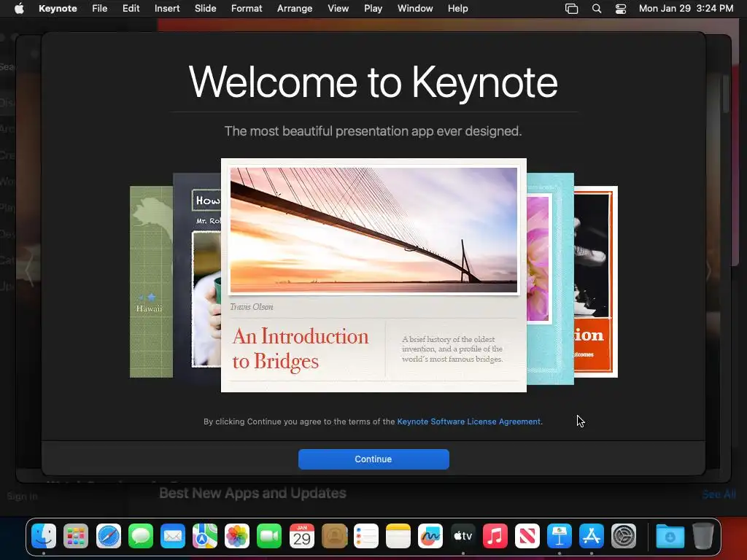Select the chalkboard theme thumbnail
Screen dimensions: 747x560
[197, 279]
